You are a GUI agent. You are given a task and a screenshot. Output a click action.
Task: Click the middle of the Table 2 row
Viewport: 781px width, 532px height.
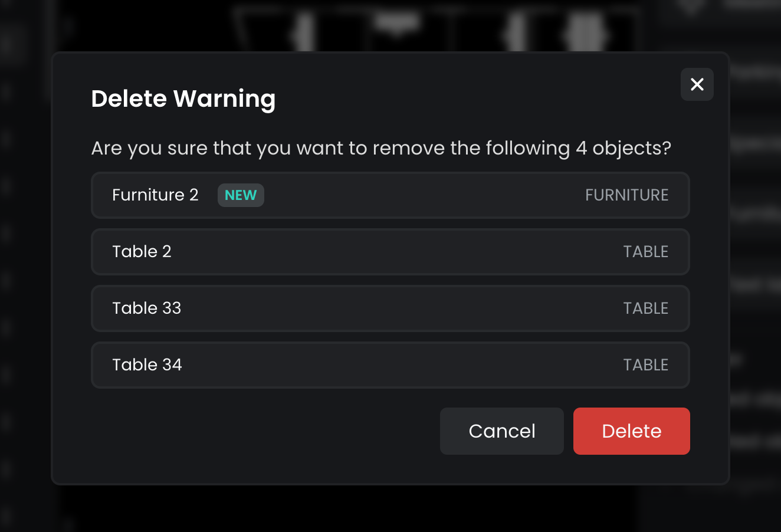[x=390, y=252]
